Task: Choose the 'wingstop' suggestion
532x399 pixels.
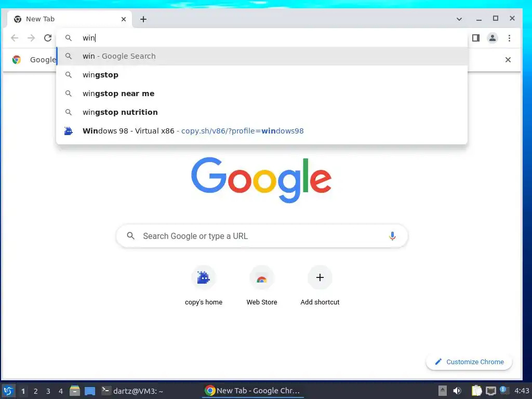Action: [262, 75]
